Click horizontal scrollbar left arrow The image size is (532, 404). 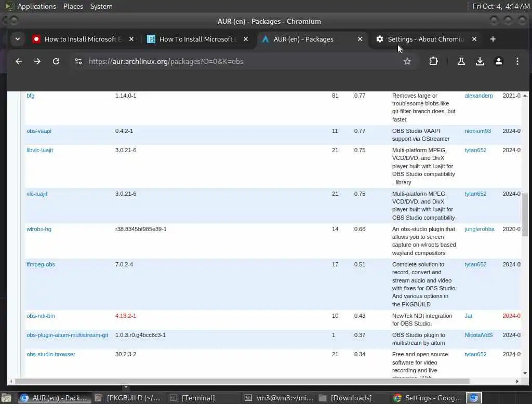[x=11, y=381]
